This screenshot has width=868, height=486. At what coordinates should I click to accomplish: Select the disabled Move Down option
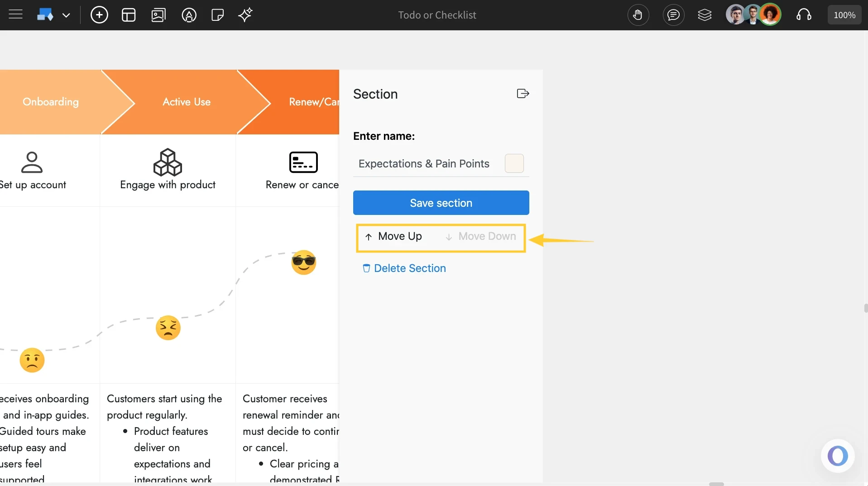click(x=481, y=236)
